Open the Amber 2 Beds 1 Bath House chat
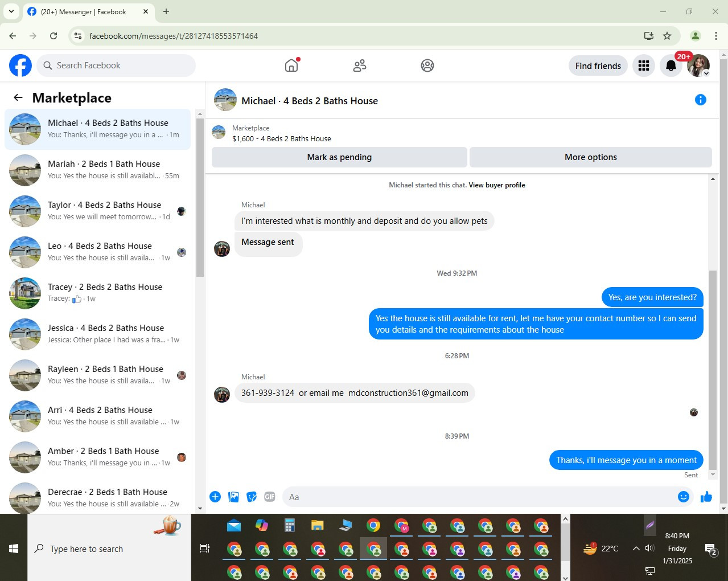 point(98,457)
